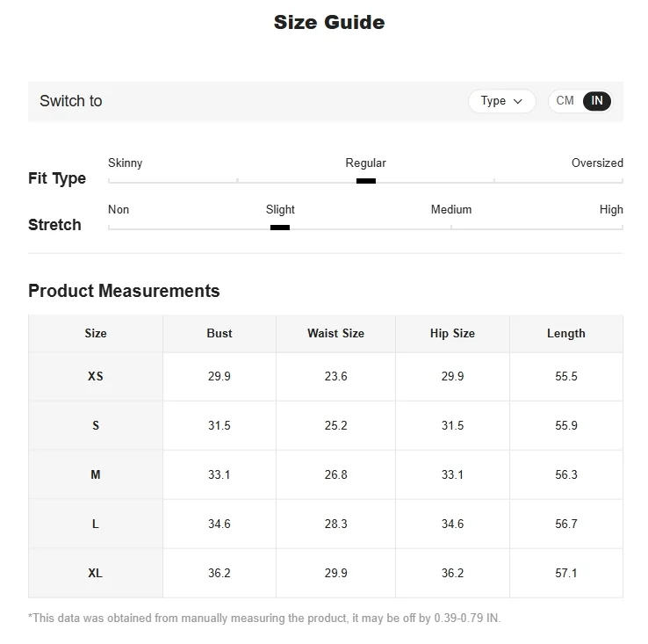Click the Oversized fit label
This screenshot has width=648, height=644.
(x=597, y=163)
